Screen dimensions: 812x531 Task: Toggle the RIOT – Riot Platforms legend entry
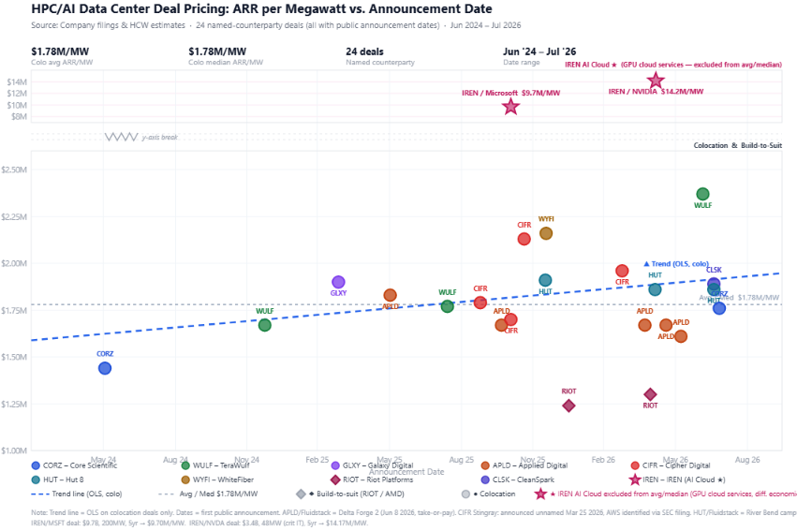click(373, 479)
